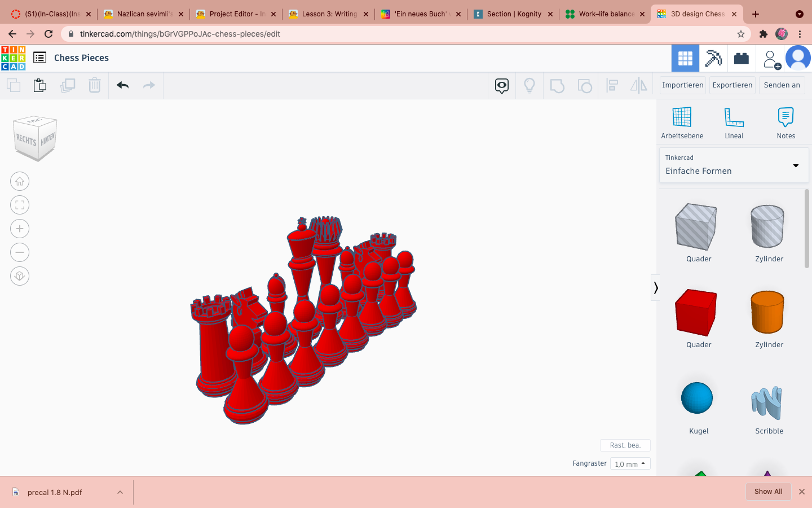Switch to 3D design grid view
Screen dimensions: 812x508
pos(685,58)
